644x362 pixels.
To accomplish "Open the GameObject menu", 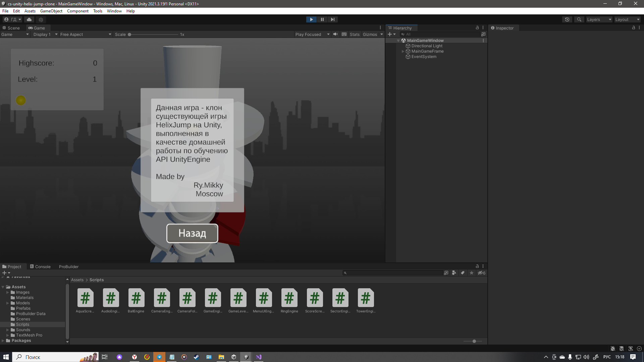I will (x=51, y=11).
